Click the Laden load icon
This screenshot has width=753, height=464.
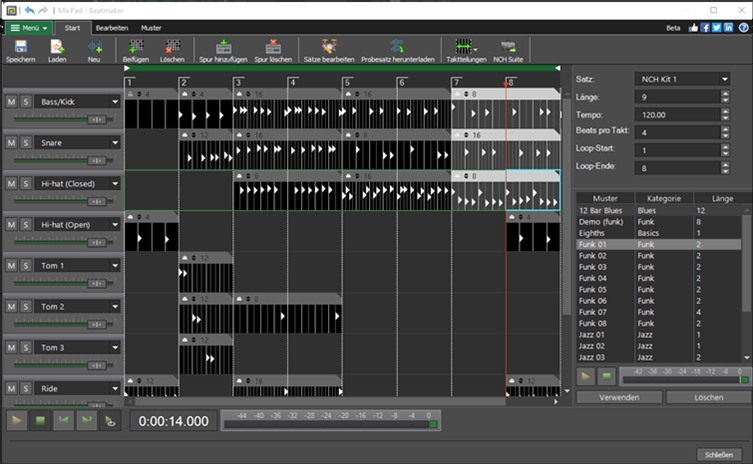(x=57, y=47)
